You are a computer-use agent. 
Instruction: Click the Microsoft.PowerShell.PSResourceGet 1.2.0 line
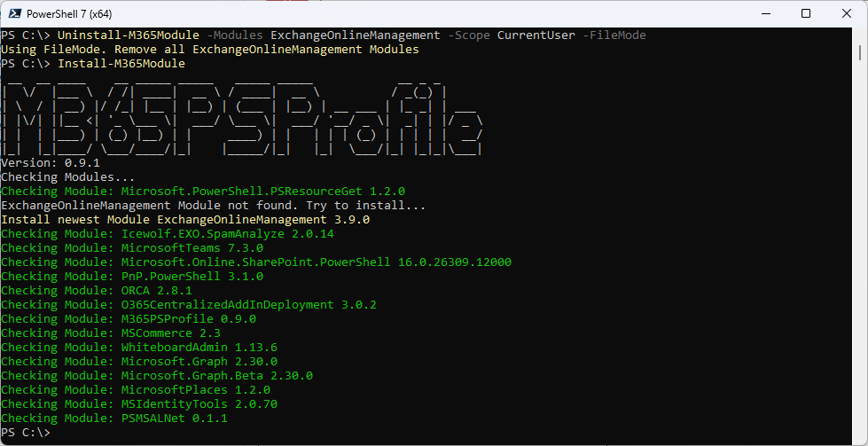203,192
